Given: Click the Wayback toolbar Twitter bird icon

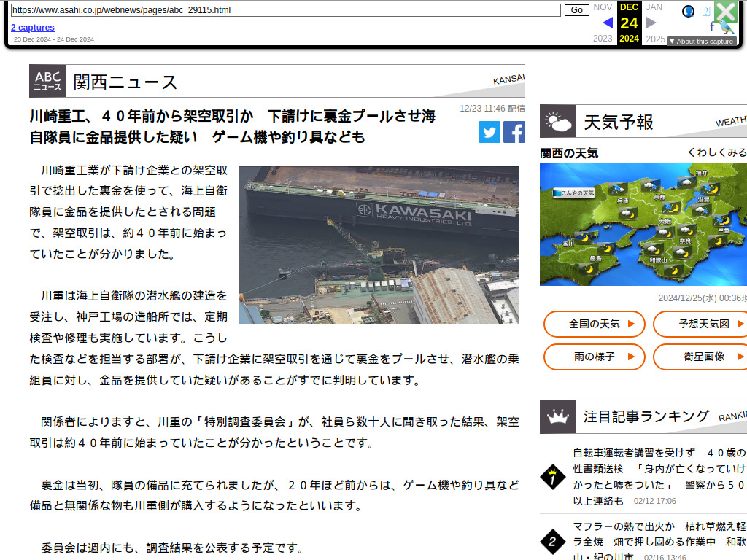Looking at the screenshot, I should (x=727, y=28).
